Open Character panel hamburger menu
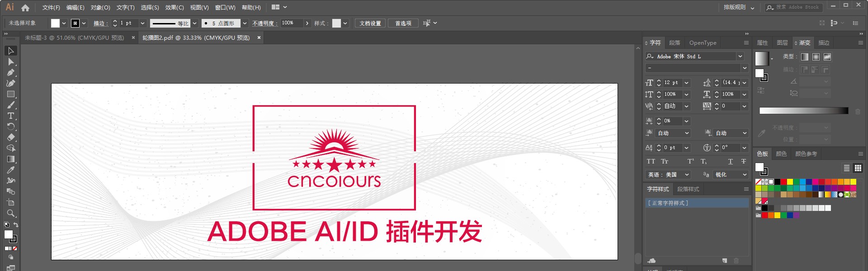Image resolution: width=868 pixels, height=271 pixels. point(746,43)
